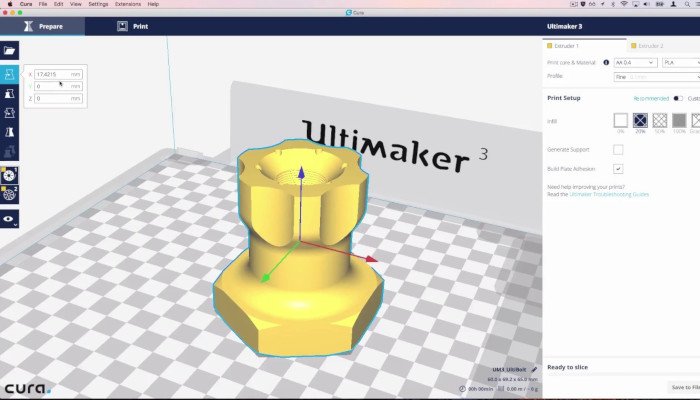Image resolution: width=700 pixels, height=400 pixels.
Task: Click the print core info icon
Action: point(606,62)
